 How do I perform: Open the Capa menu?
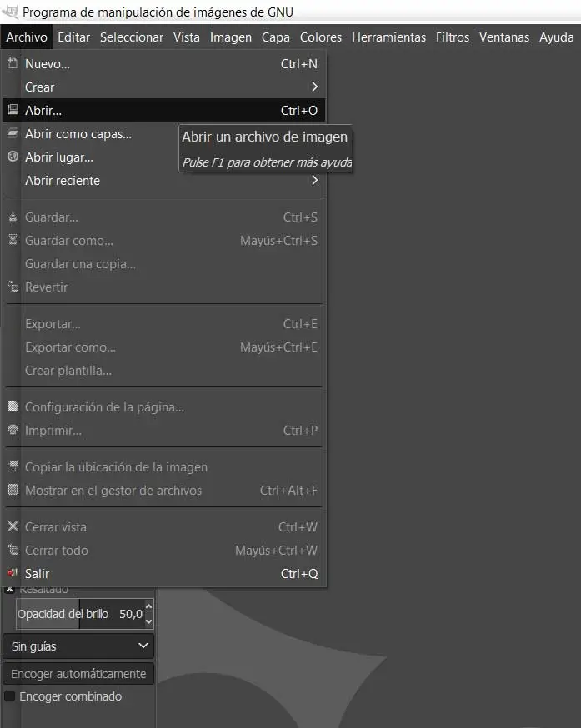pyautogui.click(x=276, y=37)
